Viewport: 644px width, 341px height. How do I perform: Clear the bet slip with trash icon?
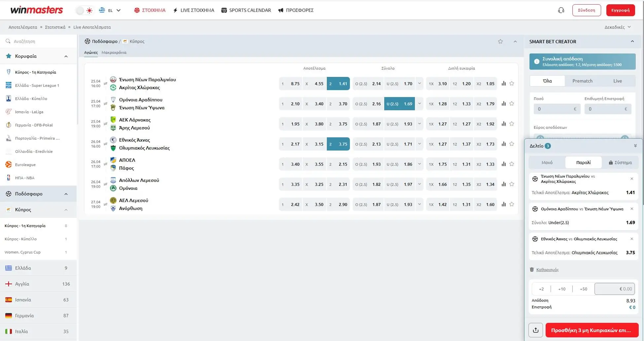[x=532, y=270]
